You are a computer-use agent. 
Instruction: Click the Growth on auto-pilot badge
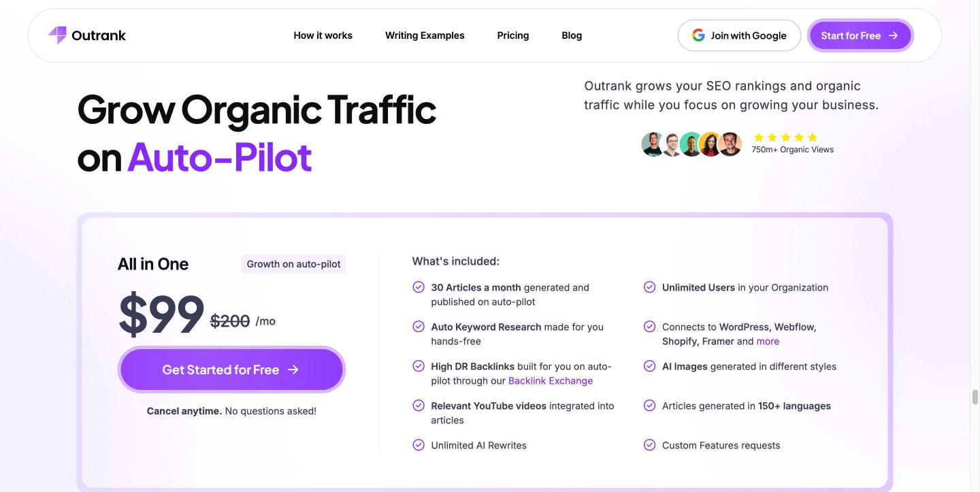[293, 264]
